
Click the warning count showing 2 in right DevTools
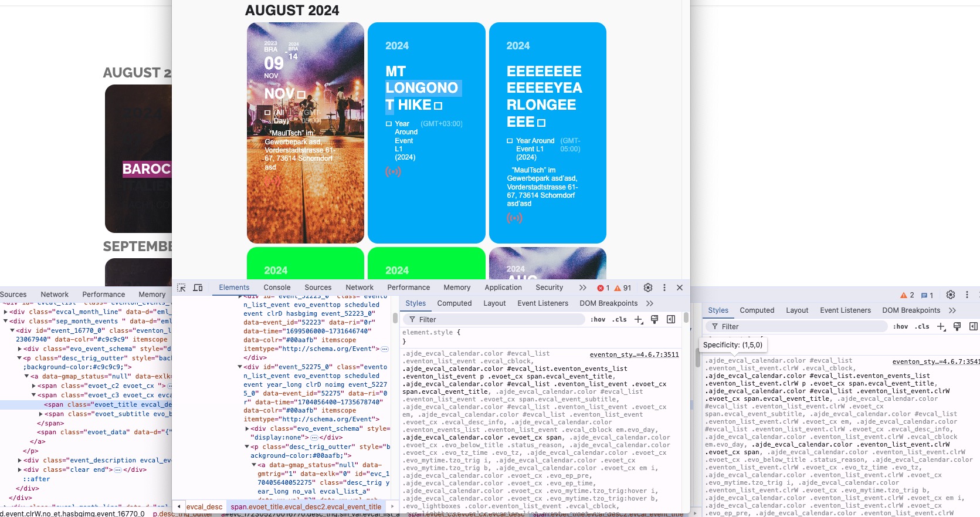click(x=907, y=295)
